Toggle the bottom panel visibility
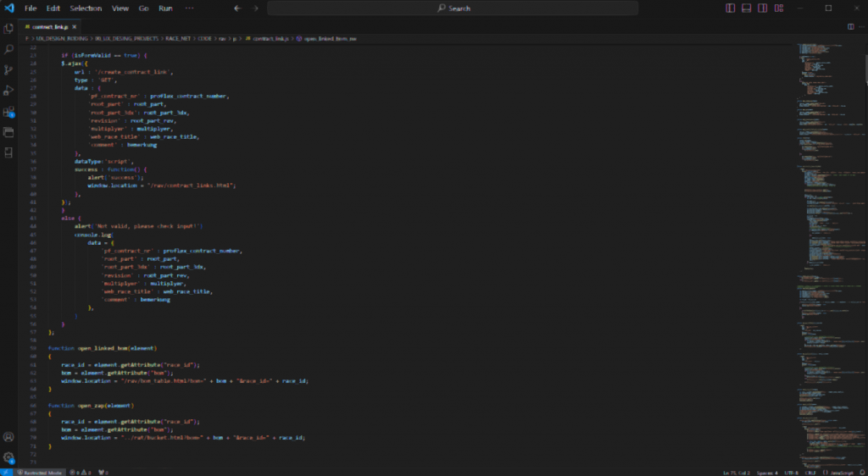 (x=747, y=8)
